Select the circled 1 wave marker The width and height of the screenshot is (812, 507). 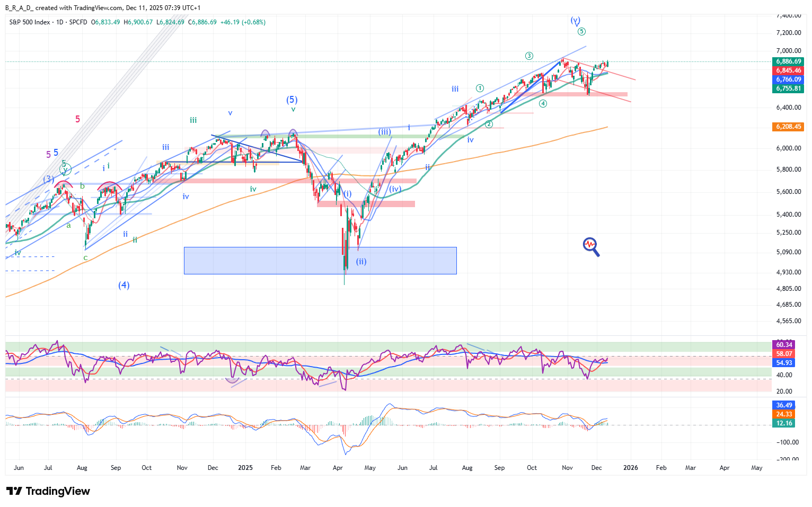click(480, 88)
